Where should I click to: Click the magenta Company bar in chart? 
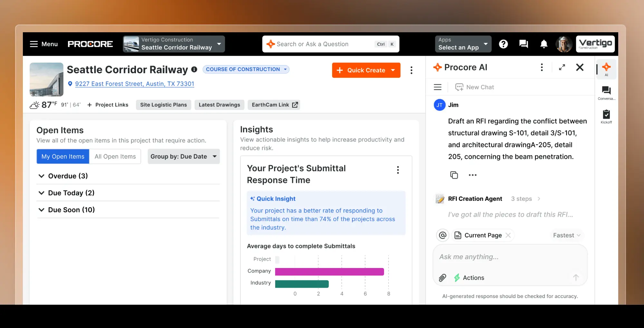[x=329, y=272]
